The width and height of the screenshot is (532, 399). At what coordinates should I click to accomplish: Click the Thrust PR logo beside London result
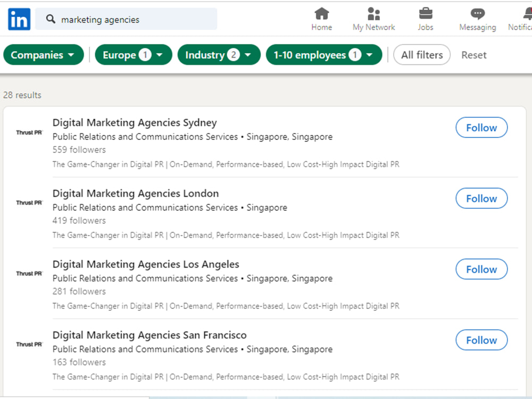pyautogui.click(x=29, y=203)
